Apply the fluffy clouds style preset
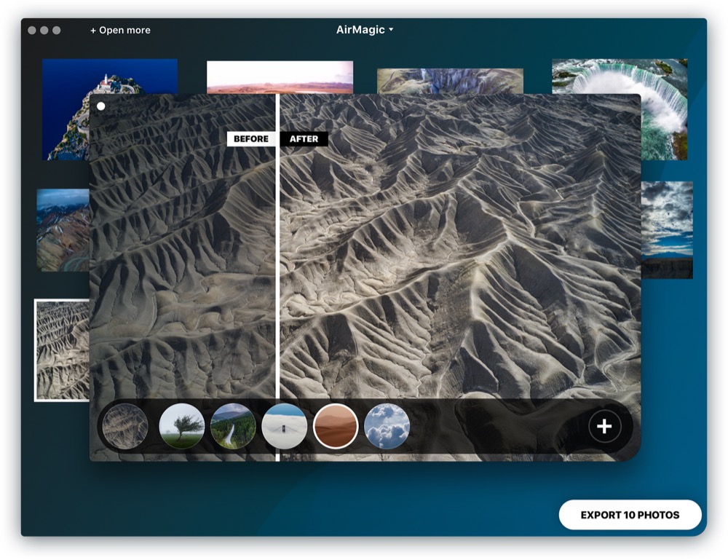This screenshot has height=560, width=728. coord(387,426)
